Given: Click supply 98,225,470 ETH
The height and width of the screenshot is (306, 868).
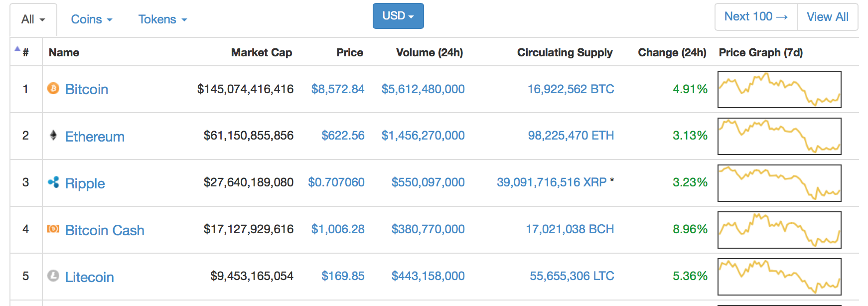Looking at the screenshot, I should (571, 136).
